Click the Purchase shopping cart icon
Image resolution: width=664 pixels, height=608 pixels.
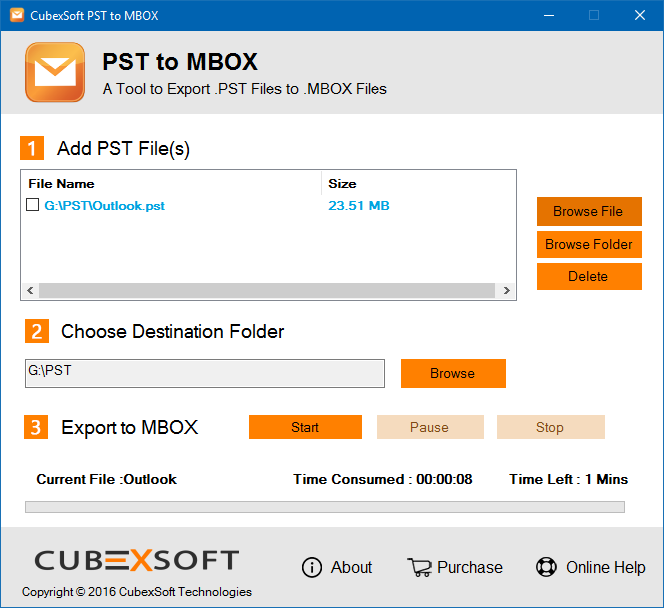point(419,567)
